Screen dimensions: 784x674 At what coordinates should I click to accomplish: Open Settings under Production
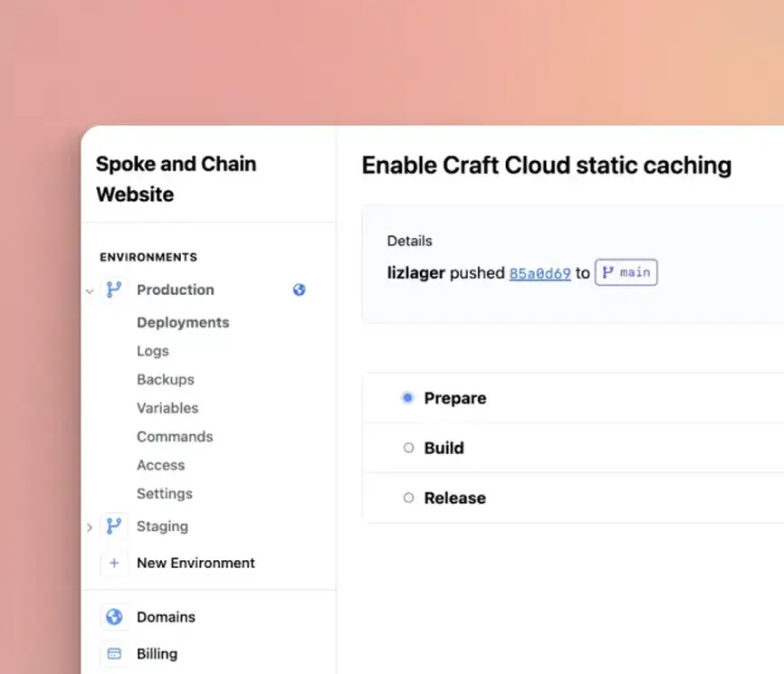(x=165, y=494)
